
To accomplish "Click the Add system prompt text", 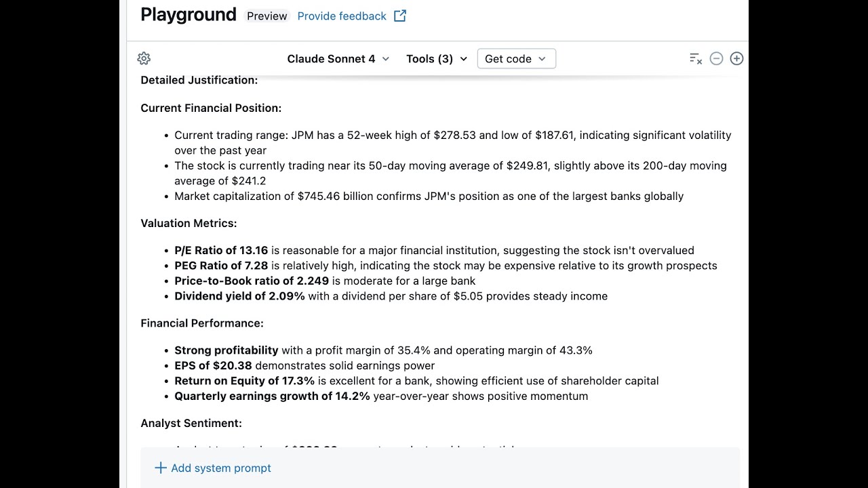I will (x=221, y=468).
